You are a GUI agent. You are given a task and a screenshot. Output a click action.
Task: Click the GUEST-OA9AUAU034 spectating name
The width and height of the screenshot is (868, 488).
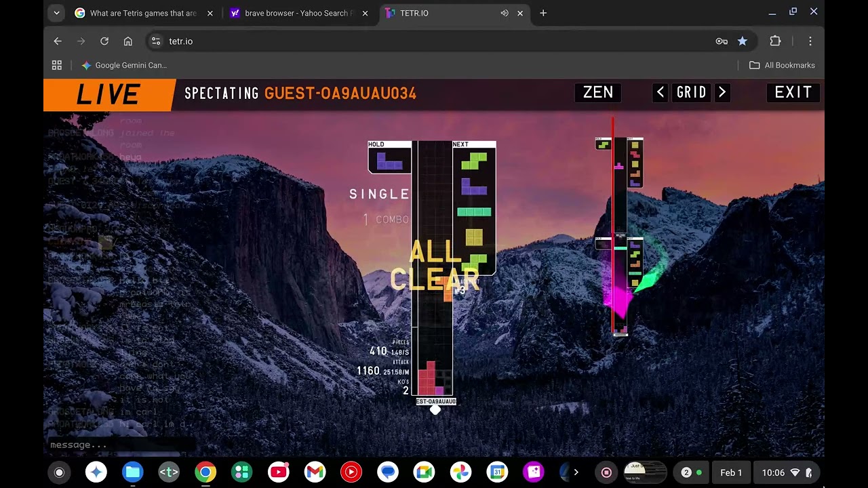[x=340, y=94]
